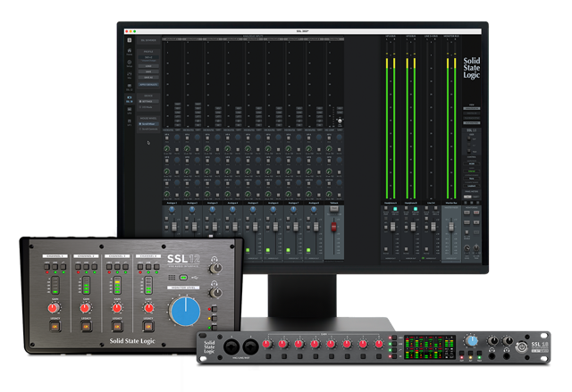Click the Analogue 5 blue pan knob
The image size is (572, 392).
(253, 209)
